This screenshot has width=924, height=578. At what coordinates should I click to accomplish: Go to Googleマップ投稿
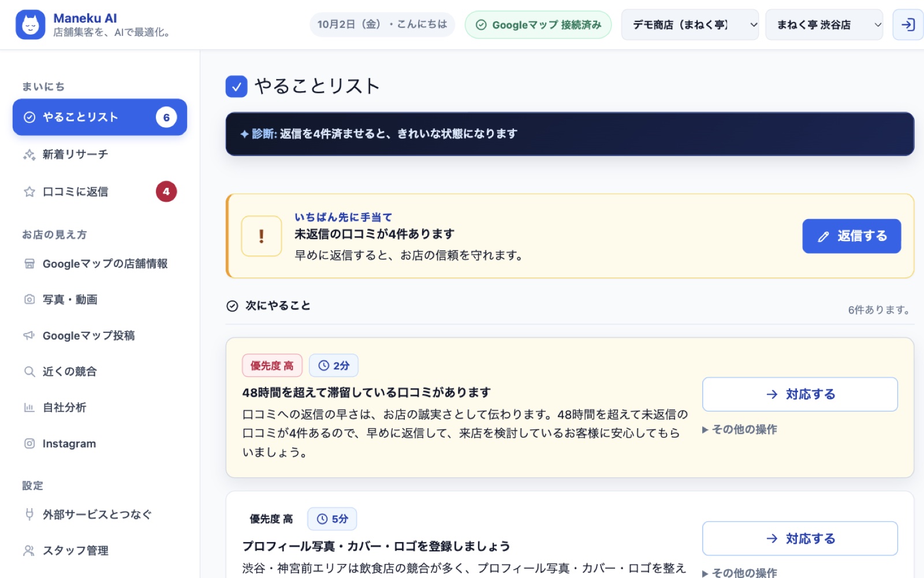coord(100,335)
